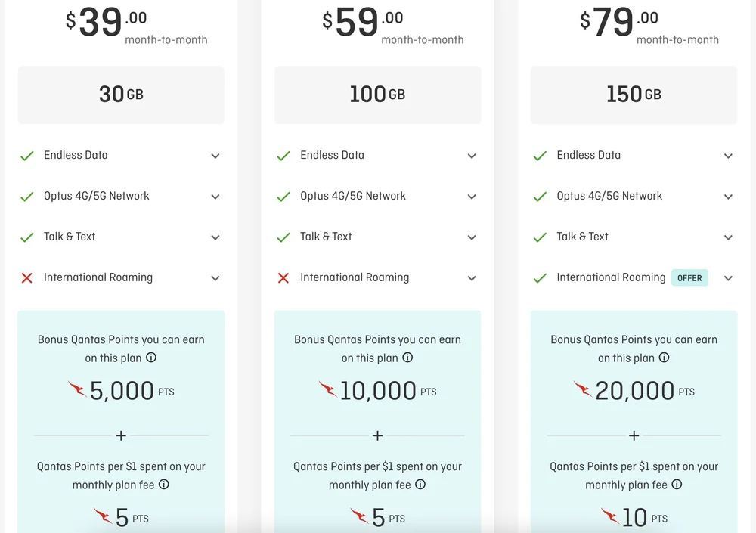Screen dimensions: 756x533
Task: Select the 150 GB data box
Action: (x=634, y=95)
